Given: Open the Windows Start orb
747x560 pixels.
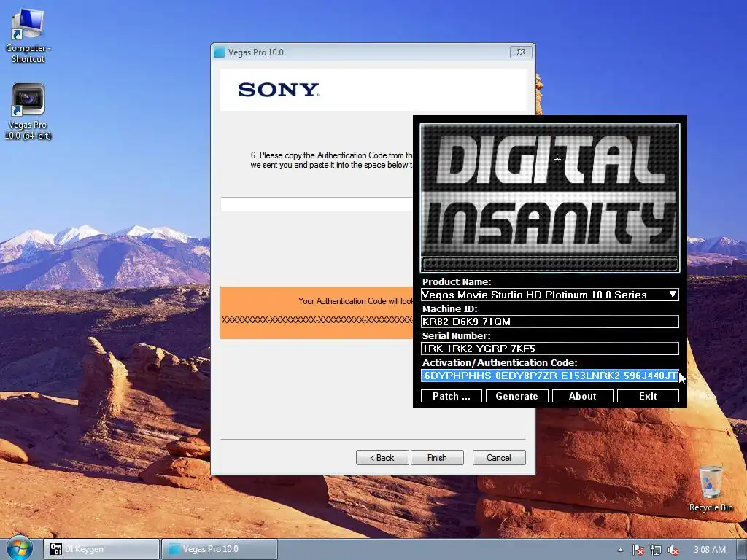Looking at the screenshot, I should pos(19,548).
